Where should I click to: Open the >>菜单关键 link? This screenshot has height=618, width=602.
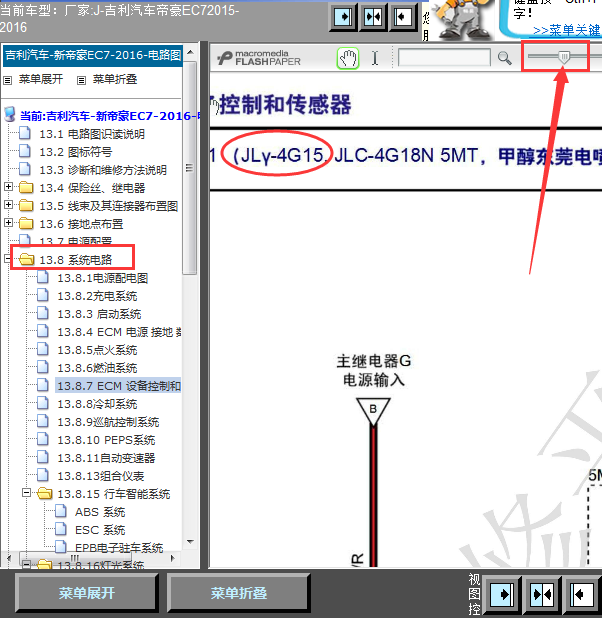click(567, 30)
